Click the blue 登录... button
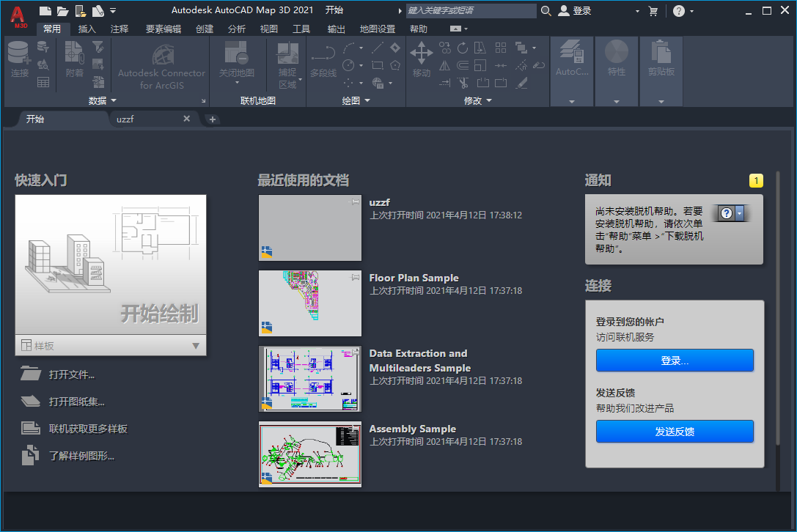The width and height of the screenshot is (797, 532). [x=675, y=361]
